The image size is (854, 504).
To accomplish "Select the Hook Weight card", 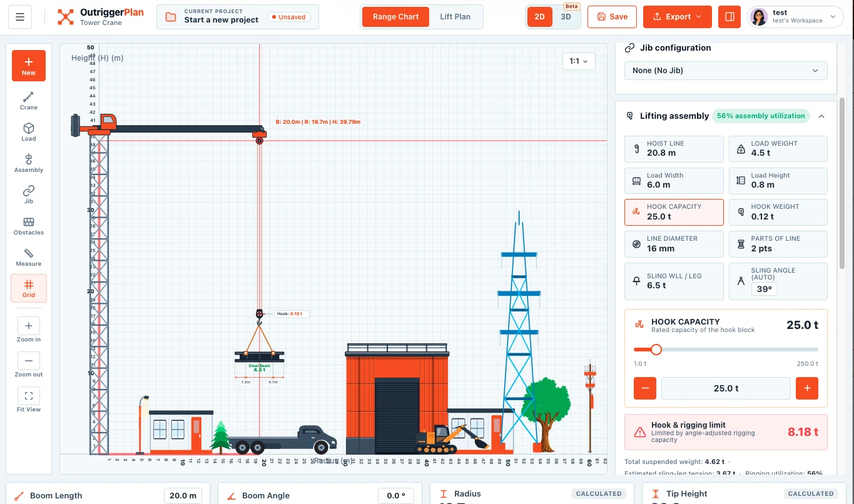I will click(x=778, y=212).
